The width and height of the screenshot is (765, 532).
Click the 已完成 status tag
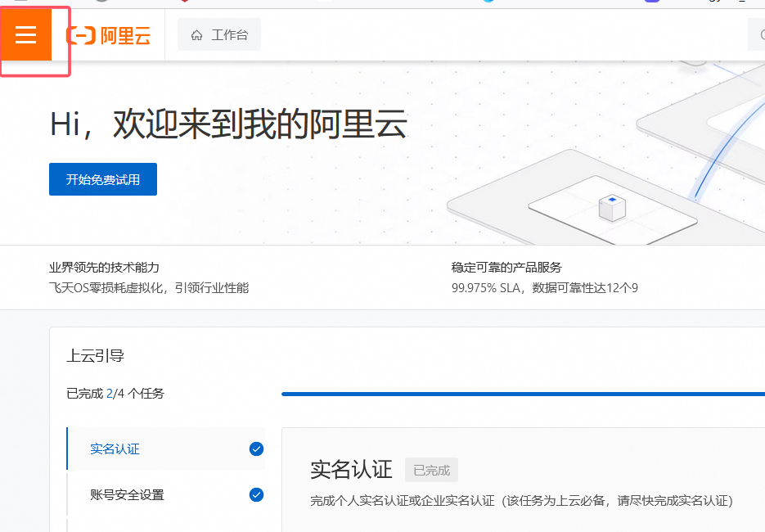tap(431, 470)
